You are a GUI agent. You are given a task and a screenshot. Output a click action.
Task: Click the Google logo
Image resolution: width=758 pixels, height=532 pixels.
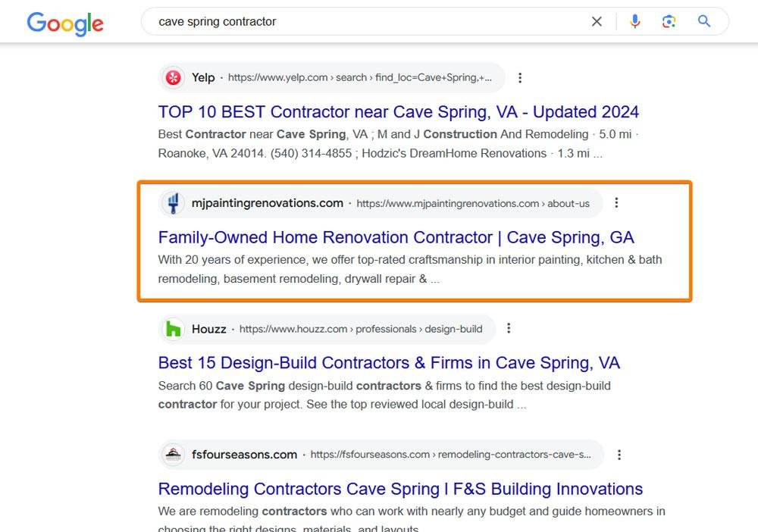click(65, 23)
